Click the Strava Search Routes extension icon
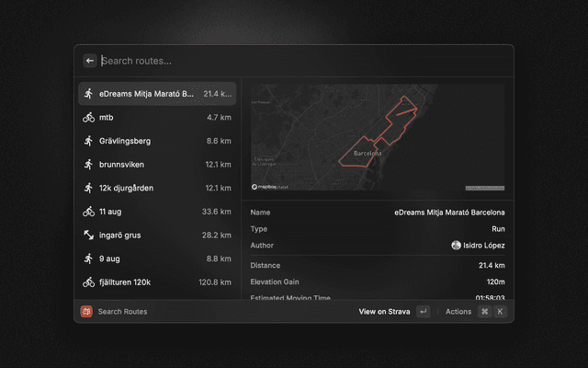 (x=86, y=312)
